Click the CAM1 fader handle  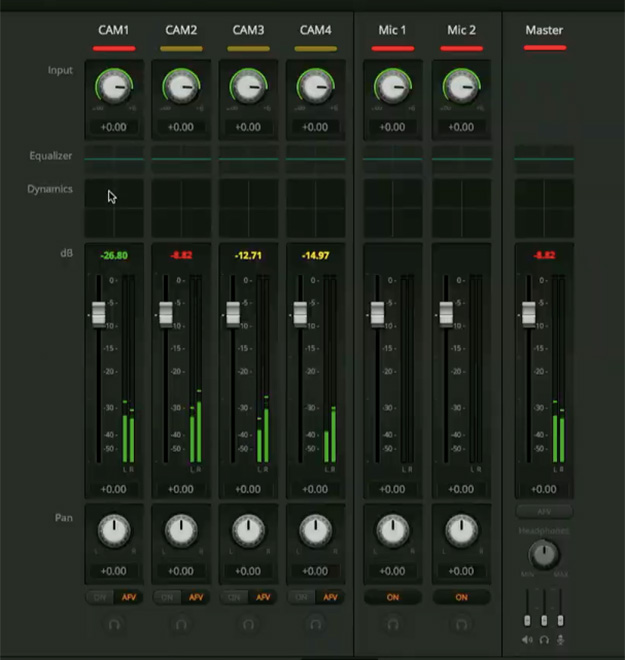pyautogui.click(x=99, y=314)
